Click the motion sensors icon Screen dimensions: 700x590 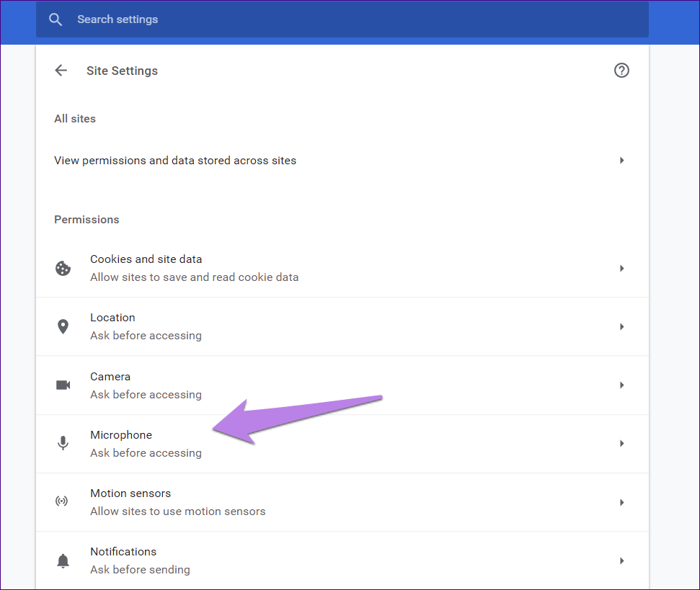pos(63,502)
